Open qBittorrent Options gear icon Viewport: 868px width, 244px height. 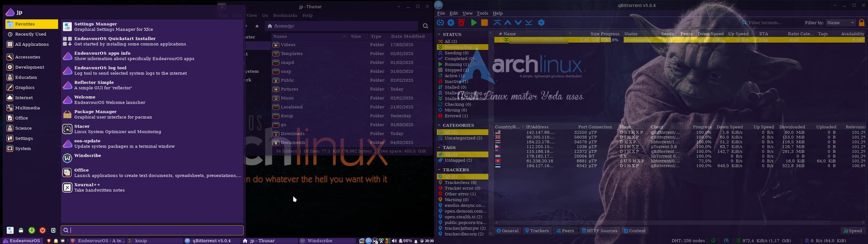pyautogui.click(x=541, y=23)
